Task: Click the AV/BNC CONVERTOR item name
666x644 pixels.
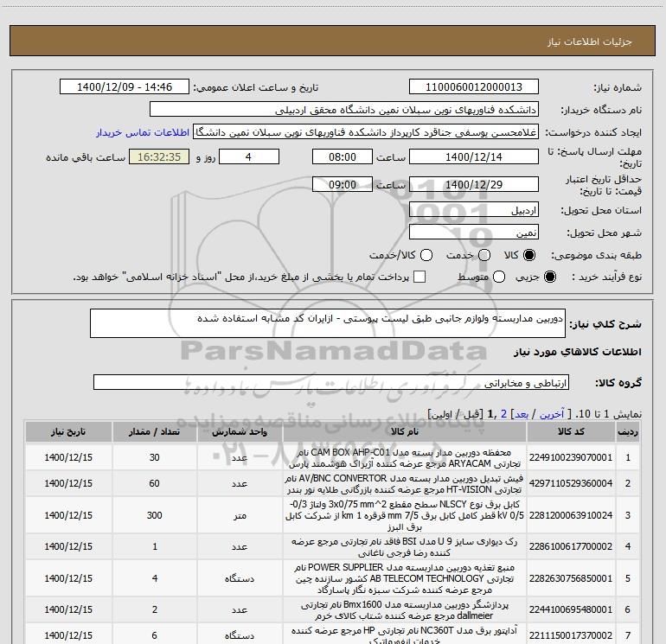Action: (x=405, y=483)
